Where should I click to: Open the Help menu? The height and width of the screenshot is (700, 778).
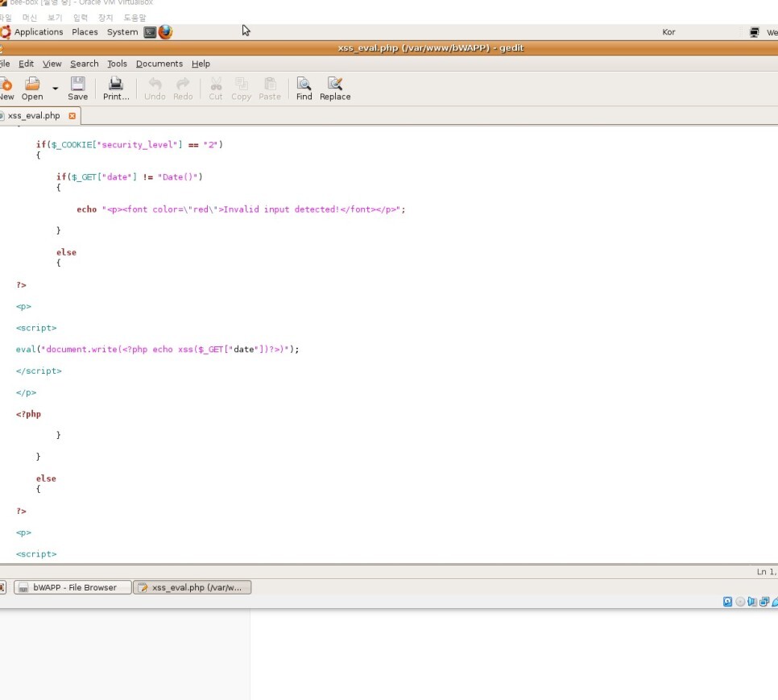click(x=201, y=64)
